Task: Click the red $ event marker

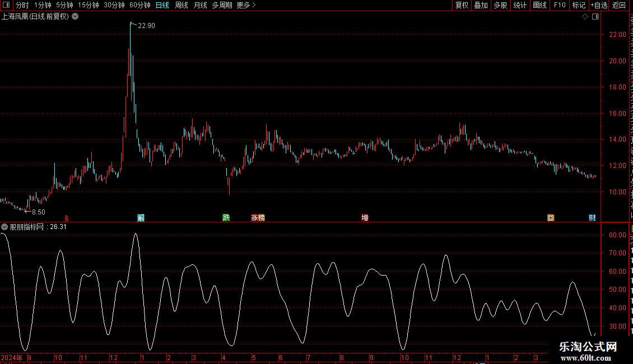Action: coord(67,218)
